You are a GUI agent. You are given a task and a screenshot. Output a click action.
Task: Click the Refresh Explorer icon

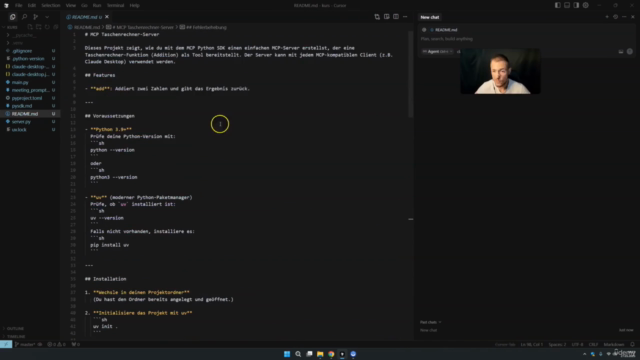(47, 27)
